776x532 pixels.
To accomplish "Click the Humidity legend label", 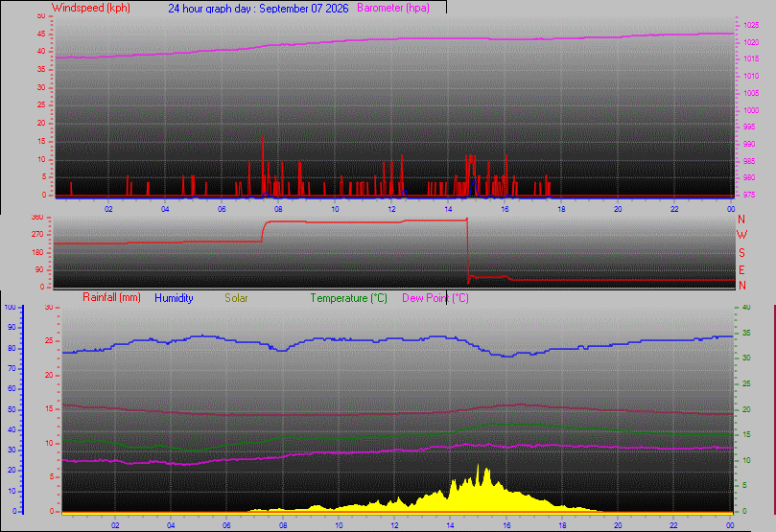I will pyautogui.click(x=174, y=298).
